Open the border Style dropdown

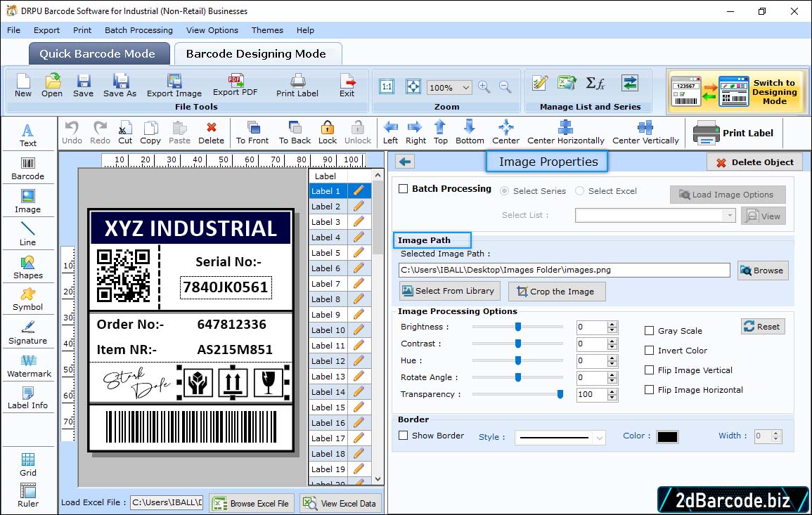click(599, 438)
